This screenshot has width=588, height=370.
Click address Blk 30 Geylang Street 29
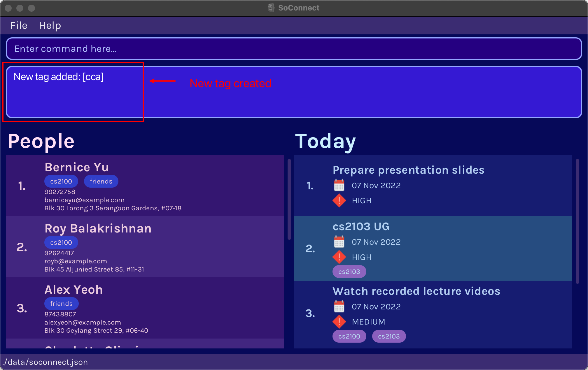96,330
